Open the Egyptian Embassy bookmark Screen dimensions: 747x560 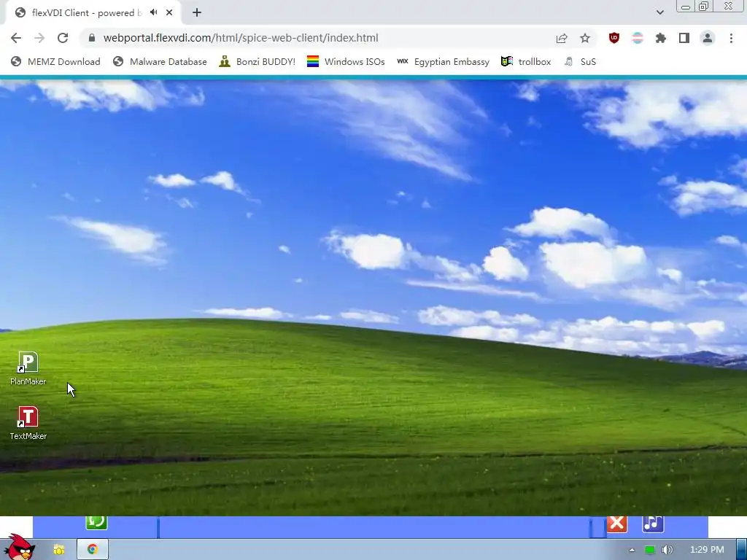point(443,61)
